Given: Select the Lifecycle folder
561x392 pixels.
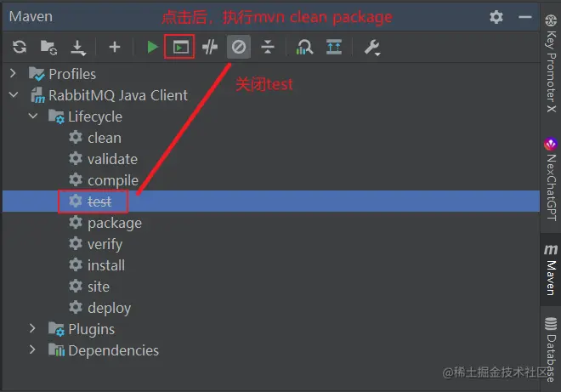Looking at the screenshot, I should [x=95, y=116].
